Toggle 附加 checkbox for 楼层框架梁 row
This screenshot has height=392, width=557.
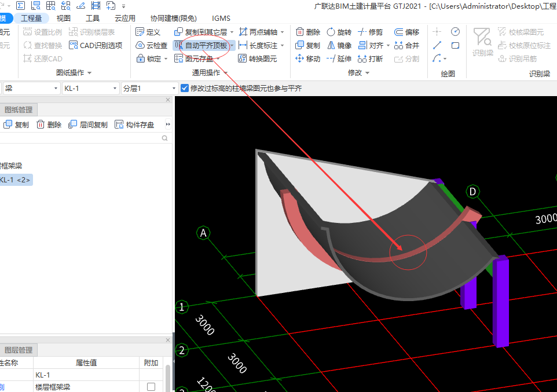151,387
